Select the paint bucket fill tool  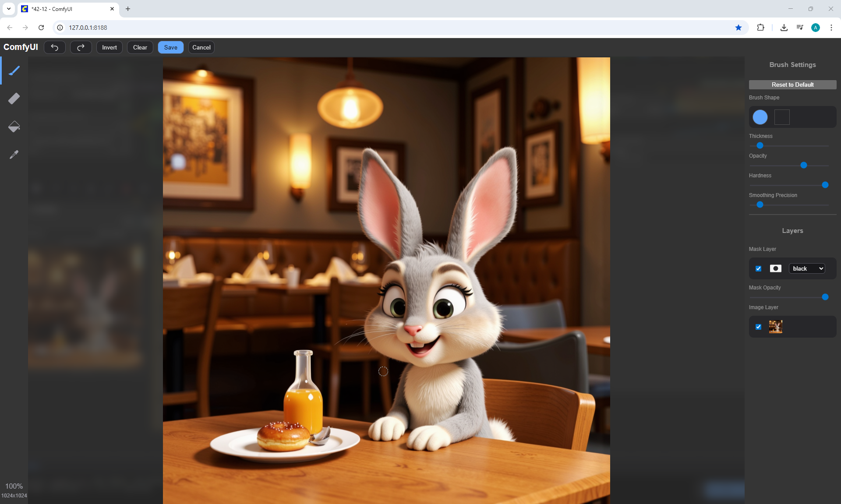pos(14,127)
